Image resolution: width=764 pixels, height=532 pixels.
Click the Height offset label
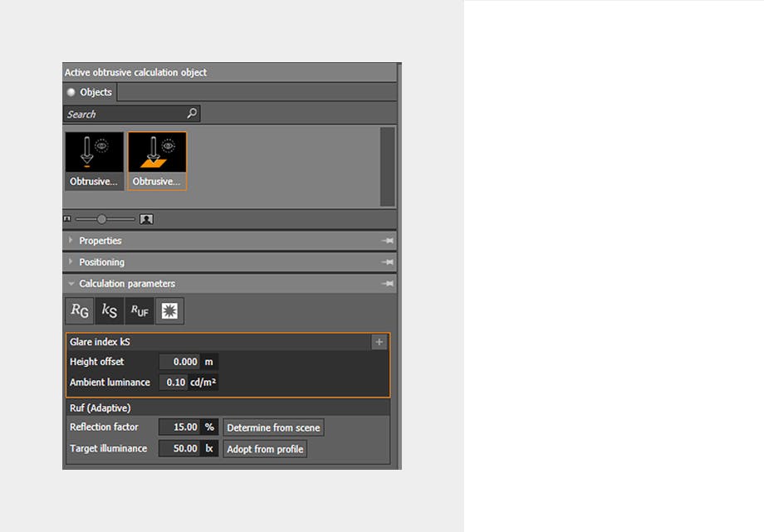coord(96,362)
